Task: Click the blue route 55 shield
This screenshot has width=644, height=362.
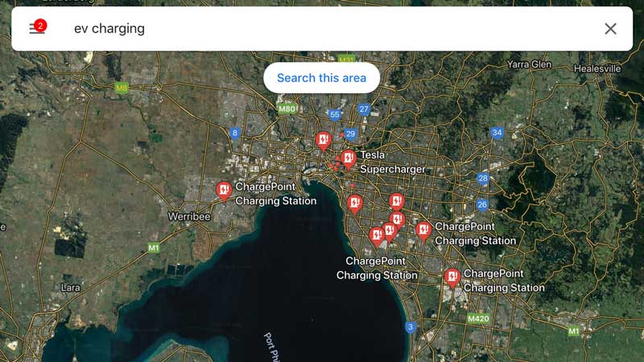Action: (335, 115)
